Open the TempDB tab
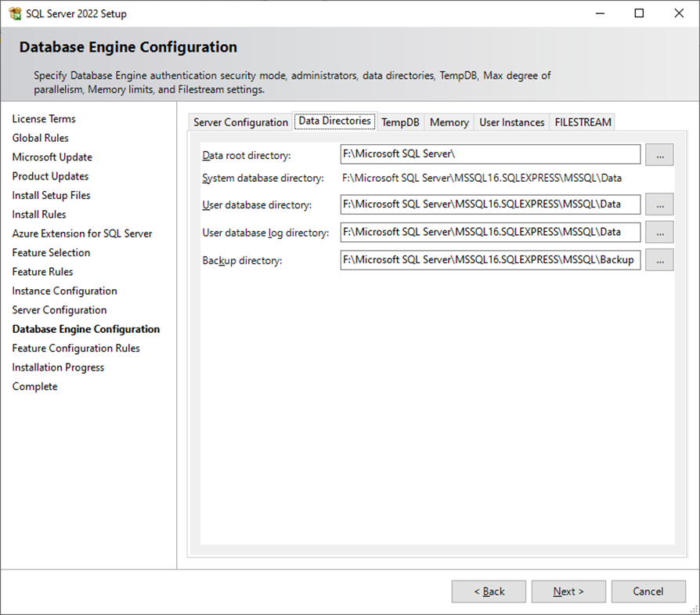Viewport: 700px width, 615px height. [x=400, y=122]
